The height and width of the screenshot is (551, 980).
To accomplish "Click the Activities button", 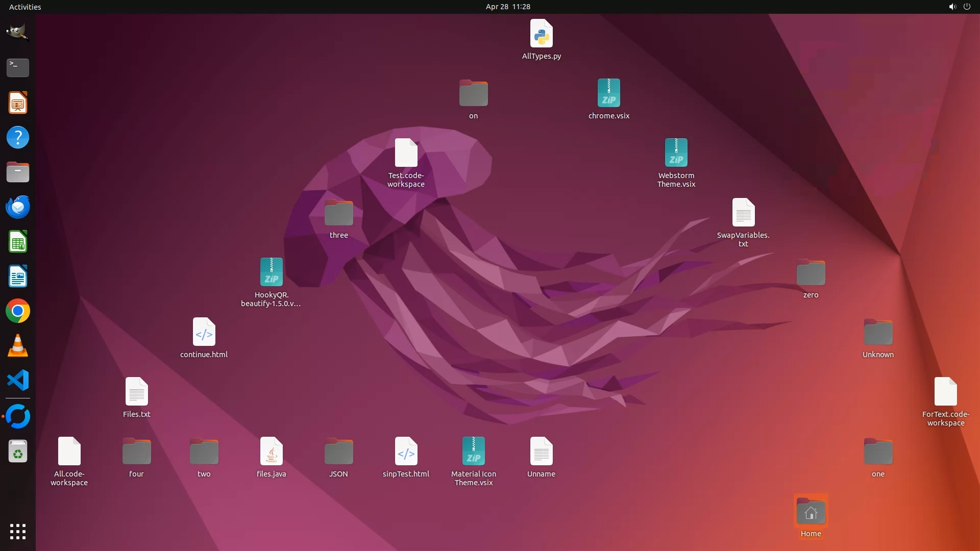I will click(x=25, y=7).
